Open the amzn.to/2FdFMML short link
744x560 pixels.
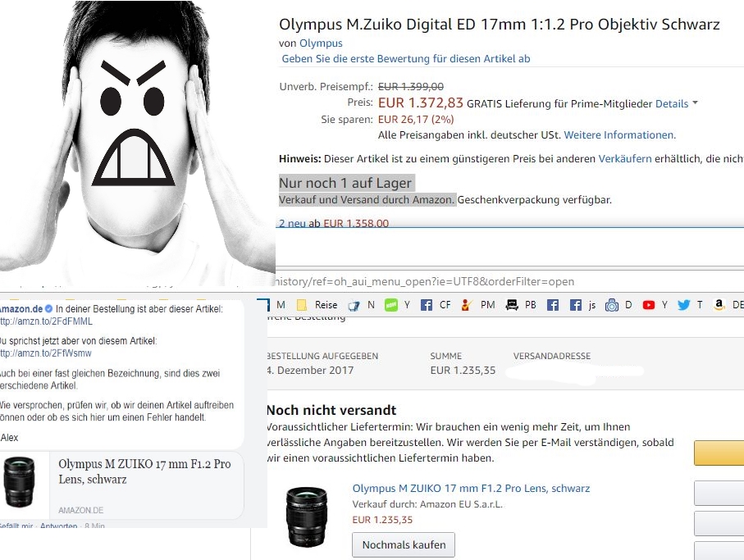tap(46, 321)
